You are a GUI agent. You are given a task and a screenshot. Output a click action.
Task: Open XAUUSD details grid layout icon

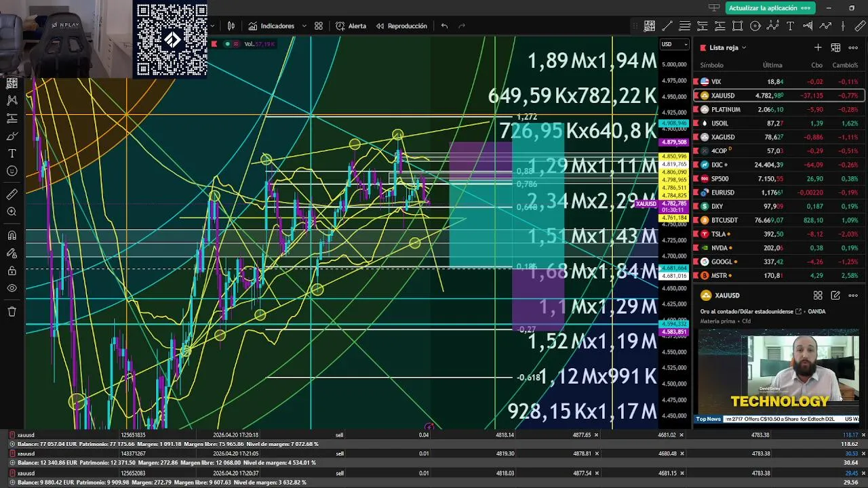click(x=818, y=296)
